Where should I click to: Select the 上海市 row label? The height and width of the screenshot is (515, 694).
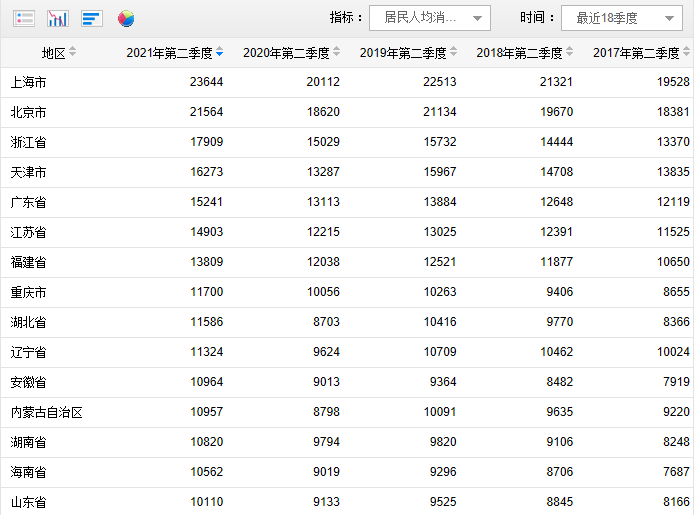pos(28,82)
